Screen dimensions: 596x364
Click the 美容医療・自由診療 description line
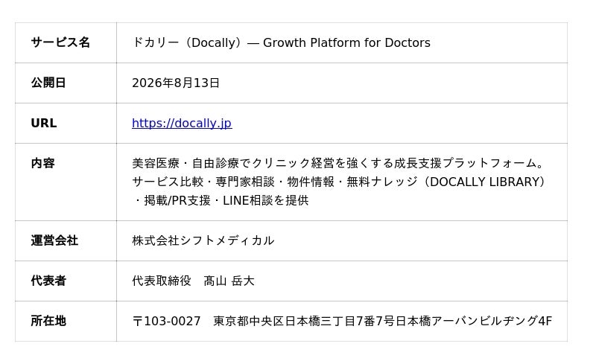pos(338,163)
